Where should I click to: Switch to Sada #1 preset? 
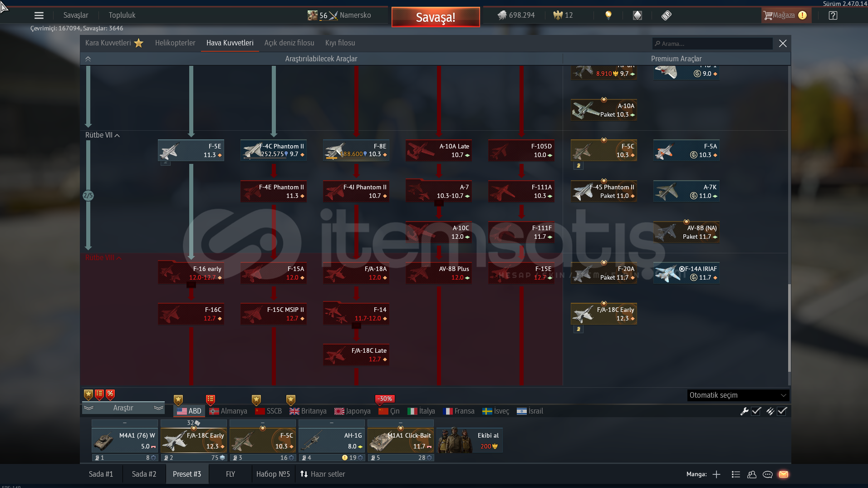[x=101, y=474]
